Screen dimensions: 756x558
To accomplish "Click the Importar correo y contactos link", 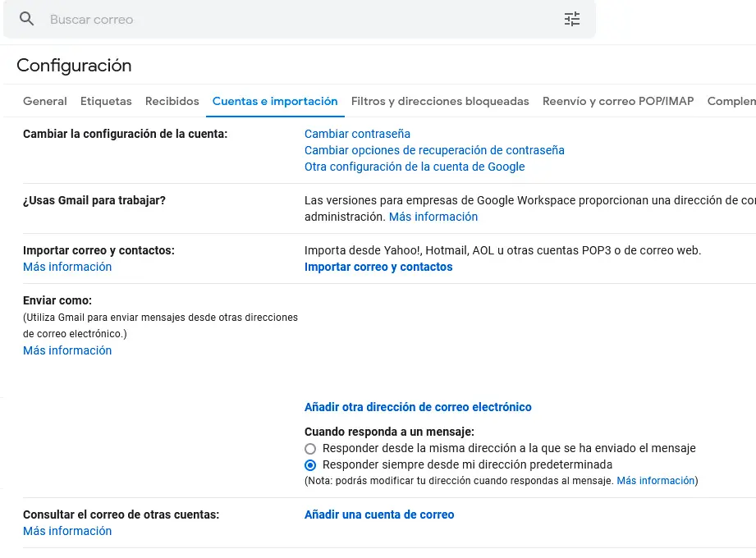I will pyautogui.click(x=378, y=267).
